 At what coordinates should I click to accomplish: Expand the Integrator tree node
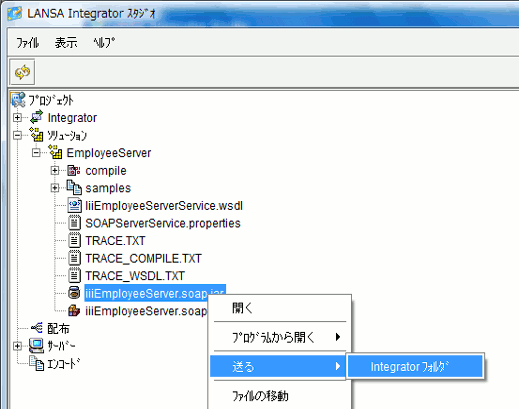[17, 118]
